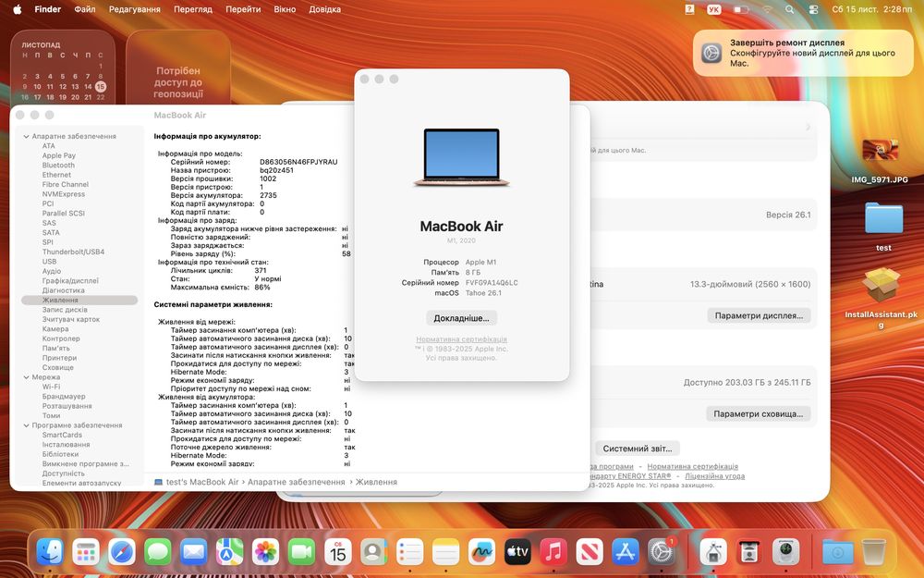This screenshot has width=924, height=578.
Task: Click the Докладніше… button in About window
Action: pos(461,318)
